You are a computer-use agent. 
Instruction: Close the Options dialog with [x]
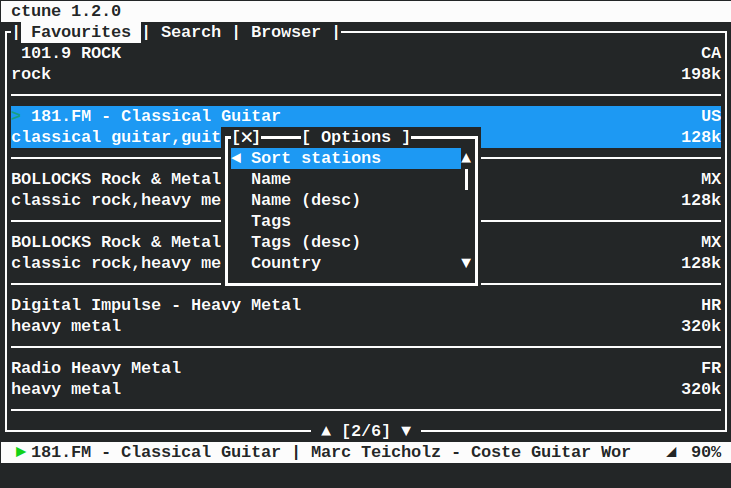point(246,137)
